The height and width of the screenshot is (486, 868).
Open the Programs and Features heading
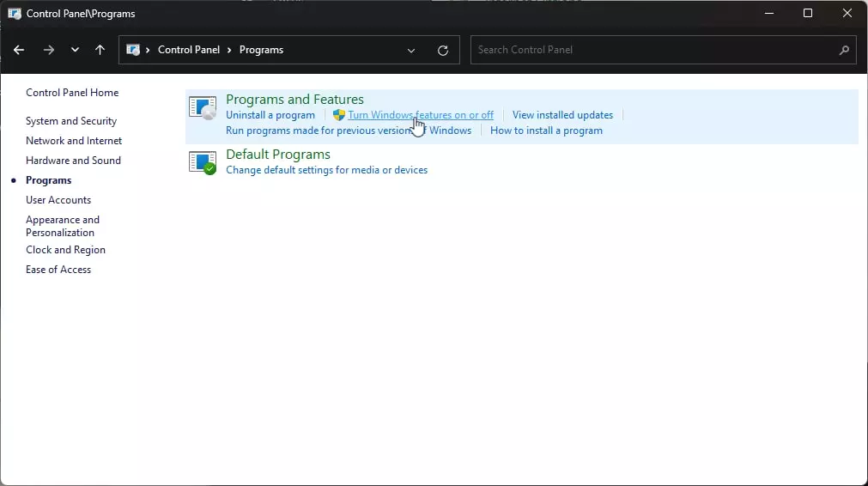[x=294, y=99]
